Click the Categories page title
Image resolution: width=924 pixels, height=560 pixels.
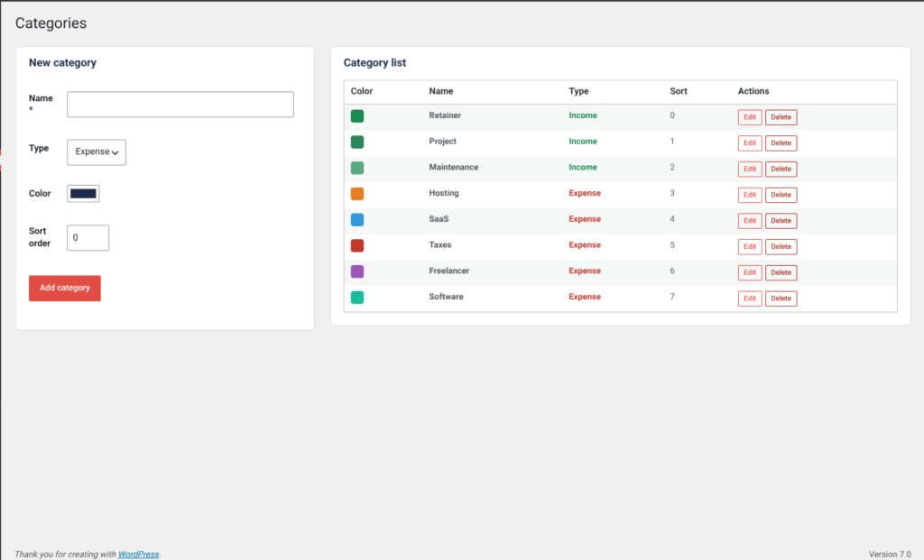pos(51,23)
